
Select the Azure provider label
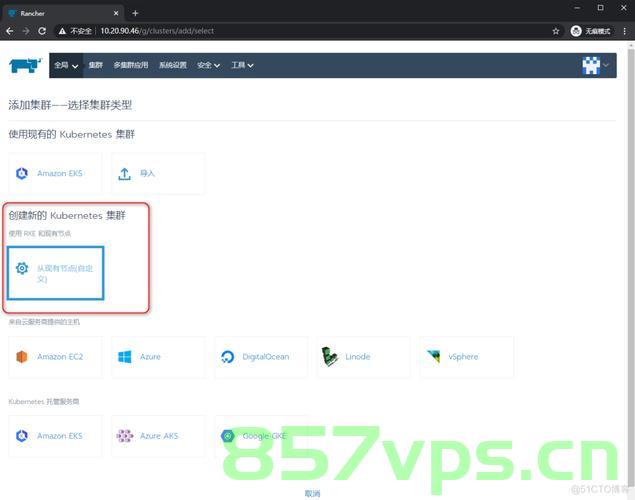pos(150,357)
